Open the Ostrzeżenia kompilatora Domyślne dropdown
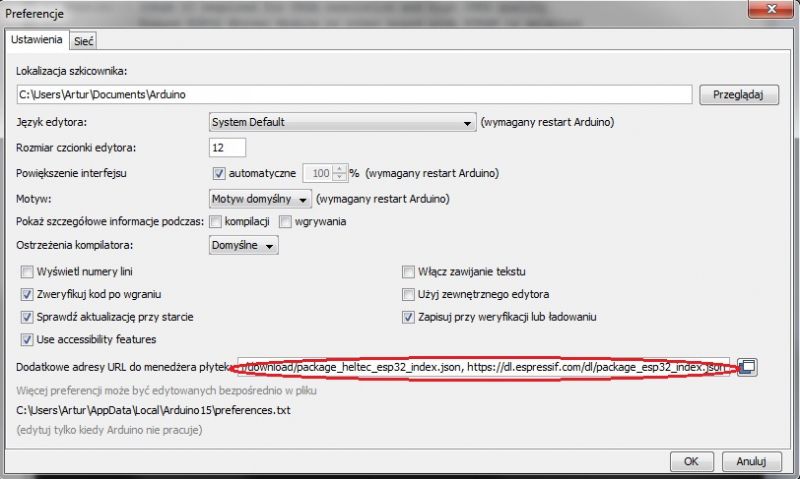This screenshot has width=800, height=479. pyautogui.click(x=243, y=245)
